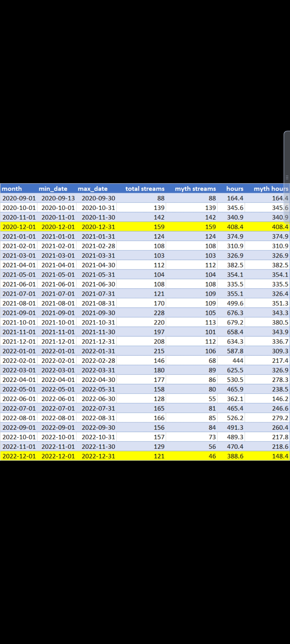Click myth hours "146.2"
290x644 pixels.
(280, 399)
